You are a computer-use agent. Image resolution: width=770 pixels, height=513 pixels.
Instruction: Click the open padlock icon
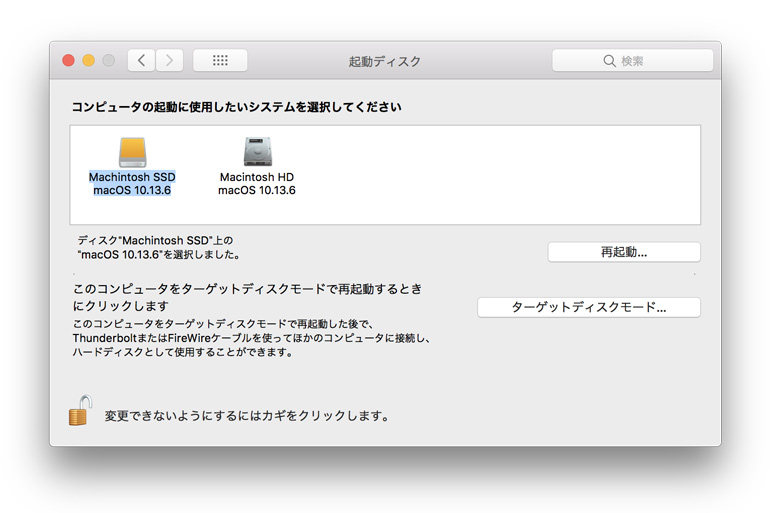tap(80, 410)
